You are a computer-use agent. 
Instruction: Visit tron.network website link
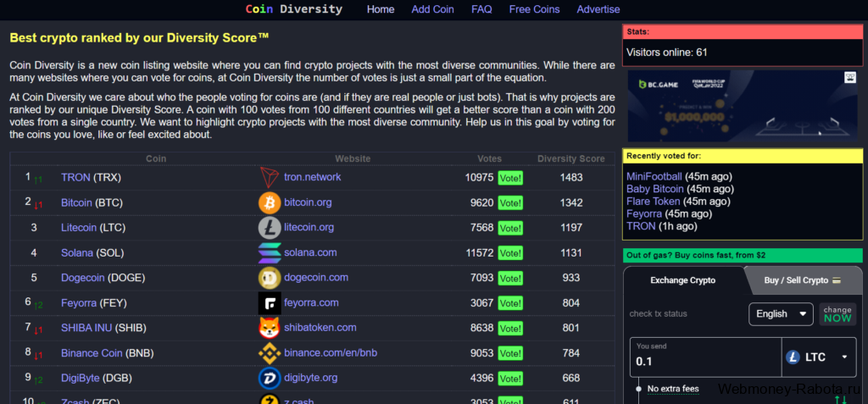click(x=312, y=177)
